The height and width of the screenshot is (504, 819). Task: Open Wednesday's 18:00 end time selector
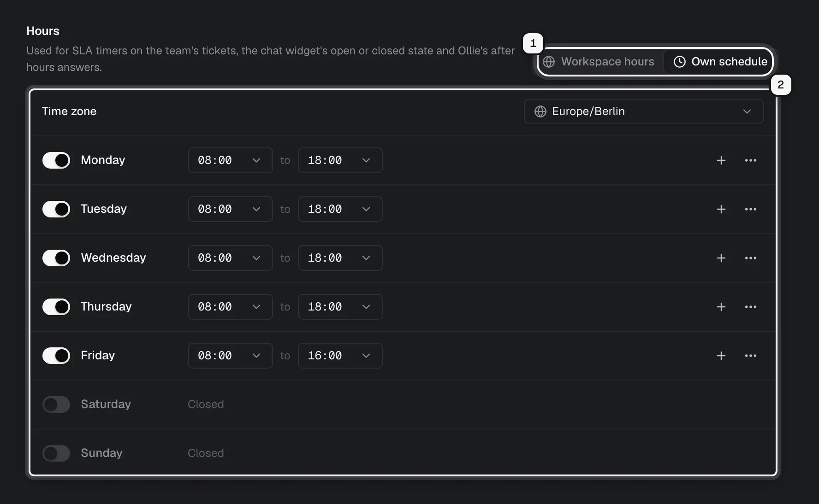(340, 258)
